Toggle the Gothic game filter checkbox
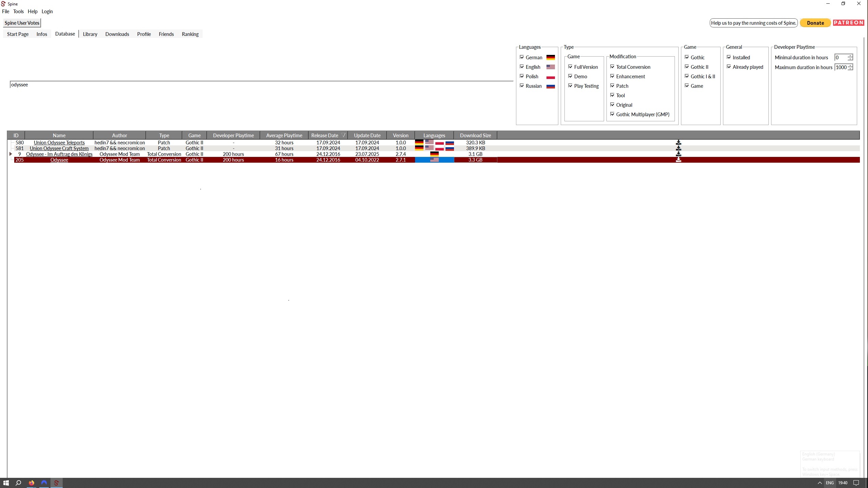 [687, 57]
